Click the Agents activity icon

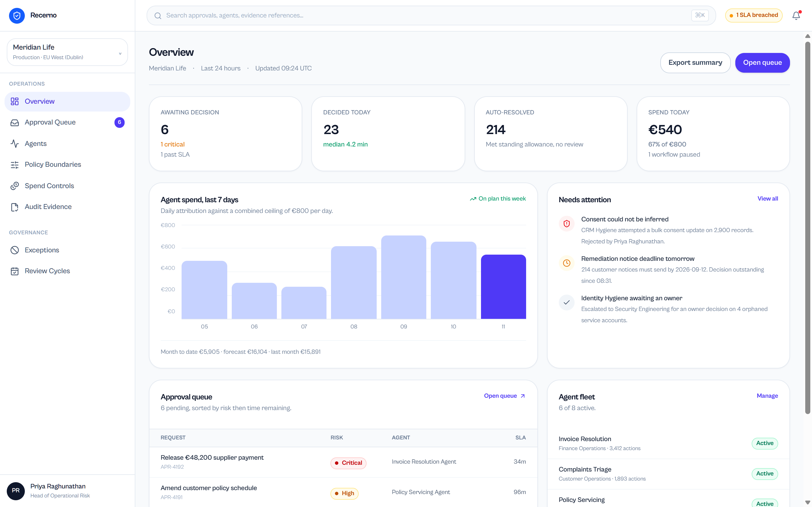click(x=14, y=144)
